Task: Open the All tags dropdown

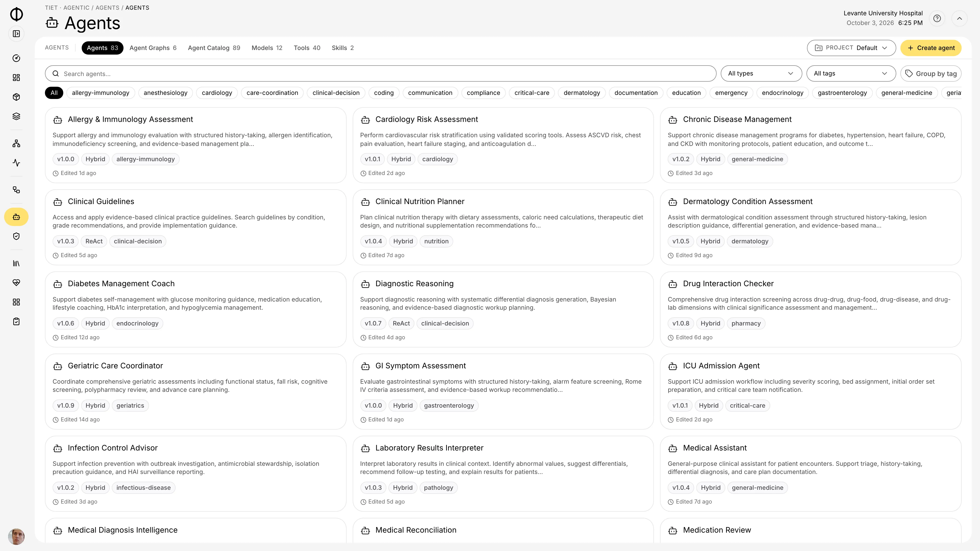Action: [x=851, y=74]
